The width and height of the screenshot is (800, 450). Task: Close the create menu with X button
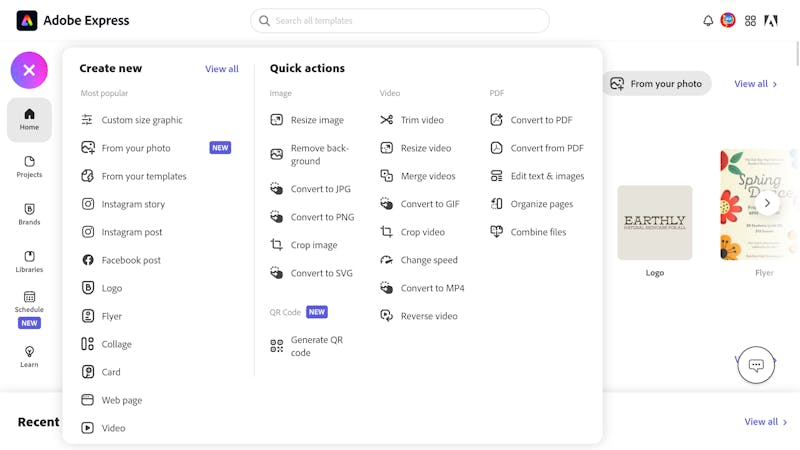29,70
